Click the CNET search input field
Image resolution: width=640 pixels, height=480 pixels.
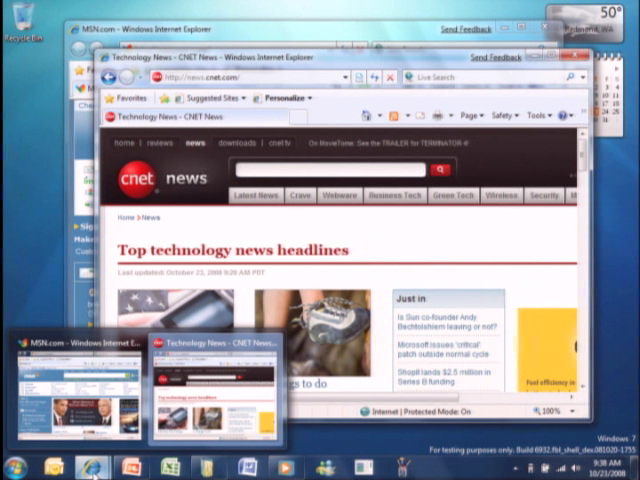331,169
